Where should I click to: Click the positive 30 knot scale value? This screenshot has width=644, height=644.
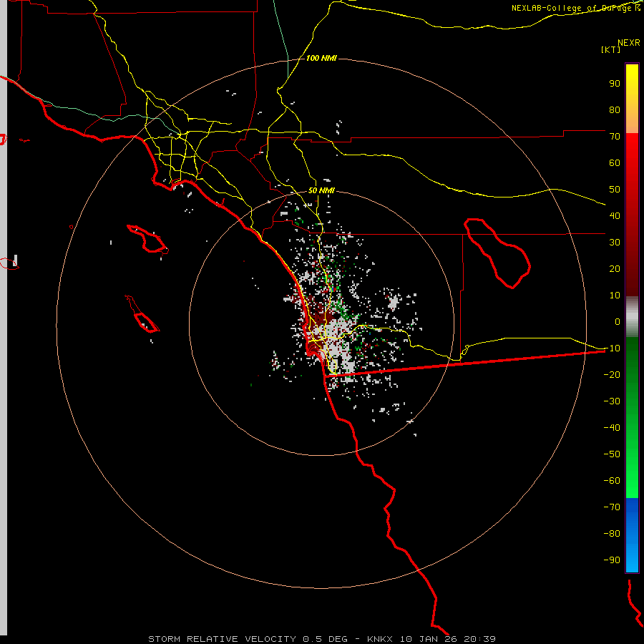pyautogui.click(x=615, y=243)
